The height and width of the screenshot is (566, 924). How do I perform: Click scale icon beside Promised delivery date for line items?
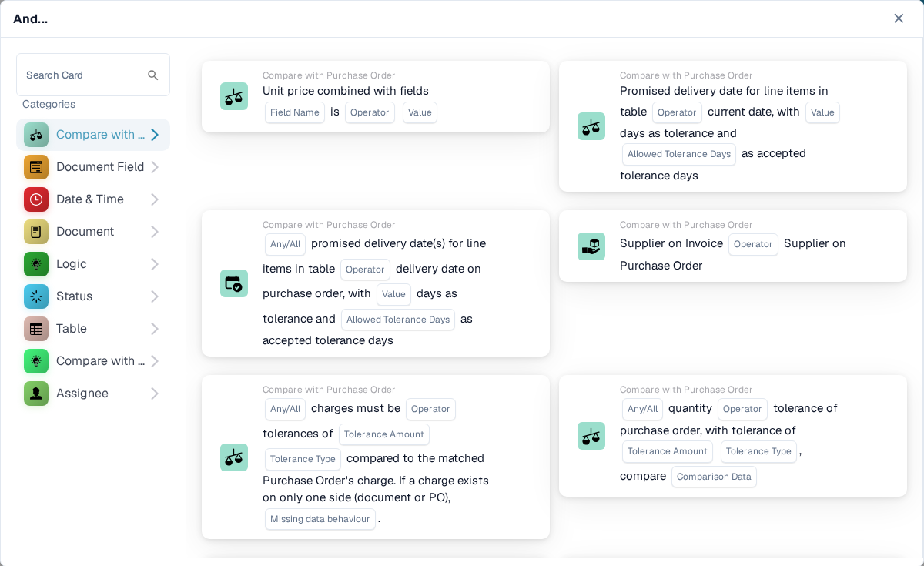coord(591,126)
